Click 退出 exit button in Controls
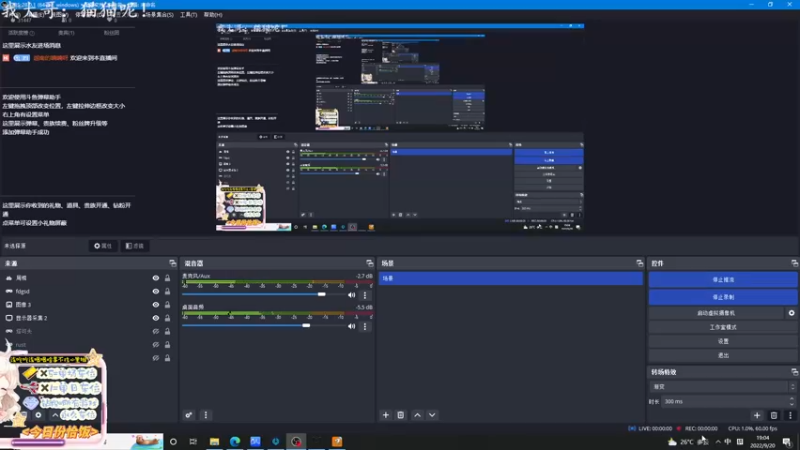This screenshot has width=800, height=450. tap(723, 355)
